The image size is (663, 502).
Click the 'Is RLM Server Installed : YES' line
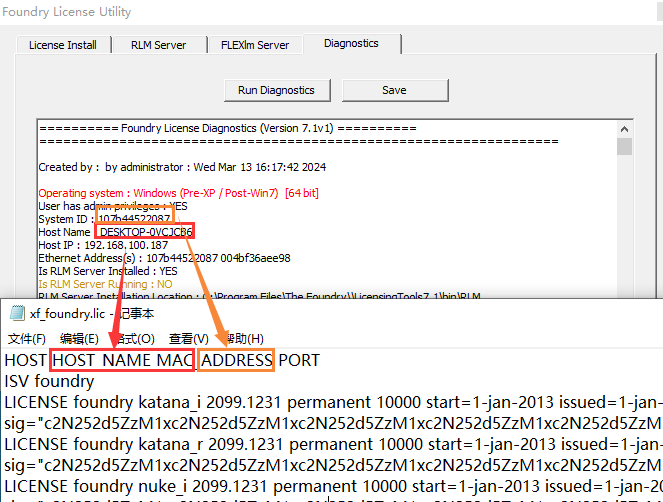coord(108,271)
